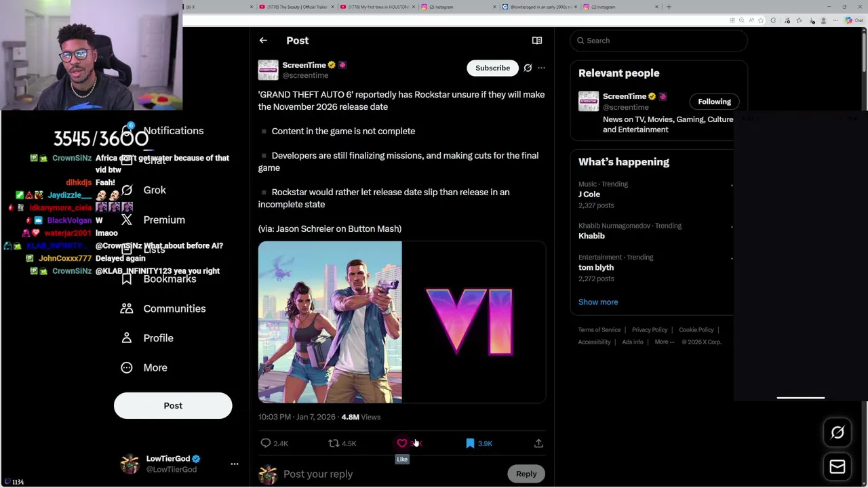The image size is (868, 488).
Task: Click the ScreenTime name in Relevant people
Action: tap(625, 96)
